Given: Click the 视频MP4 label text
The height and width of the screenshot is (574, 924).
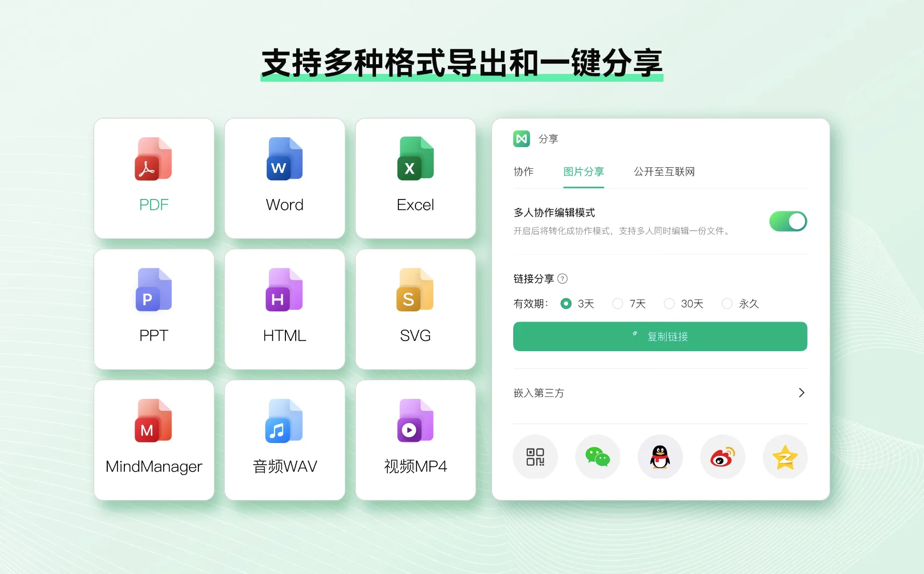Looking at the screenshot, I should coord(415,467).
